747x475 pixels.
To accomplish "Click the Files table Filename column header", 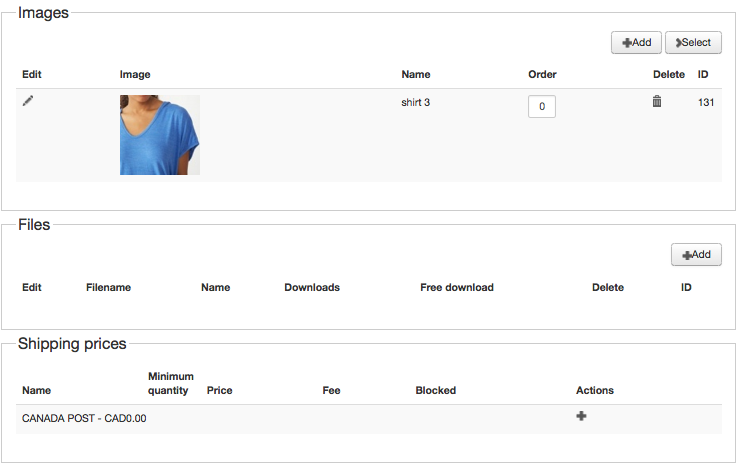I will tap(108, 287).
